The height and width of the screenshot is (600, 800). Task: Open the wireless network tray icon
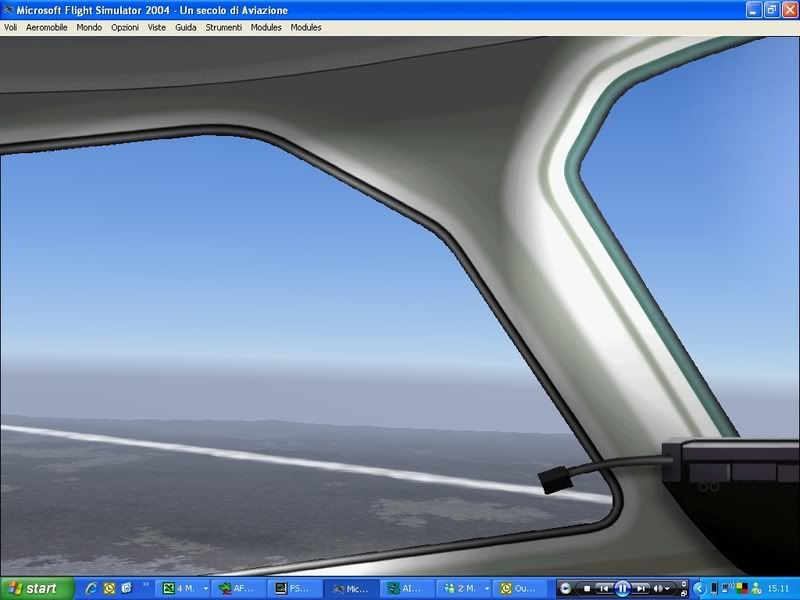728,588
